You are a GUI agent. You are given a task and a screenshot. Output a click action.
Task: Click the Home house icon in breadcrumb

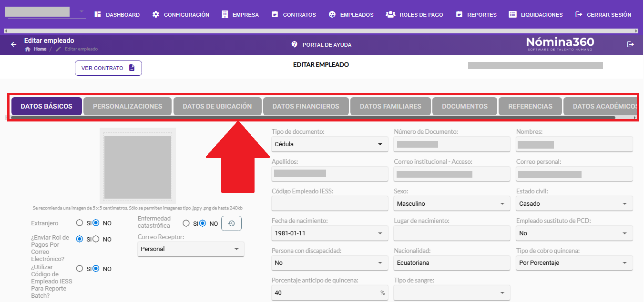[28, 49]
